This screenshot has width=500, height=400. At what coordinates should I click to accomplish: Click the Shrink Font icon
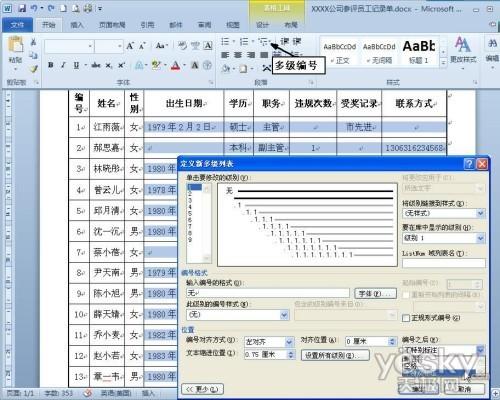click(142, 46)
